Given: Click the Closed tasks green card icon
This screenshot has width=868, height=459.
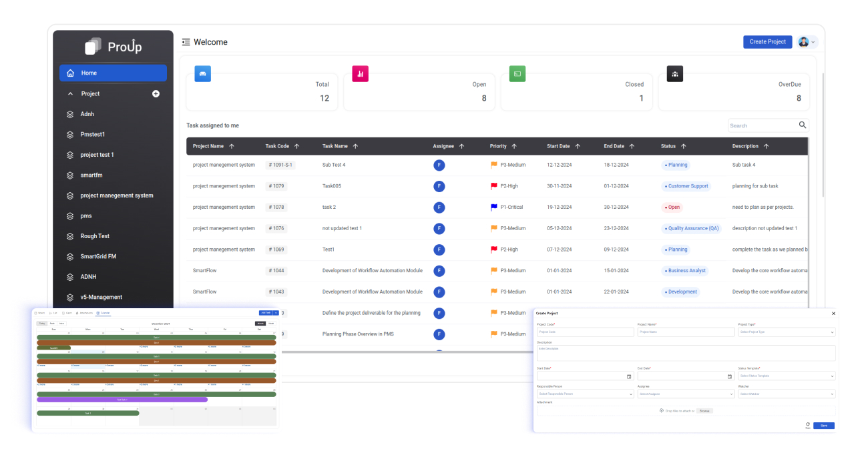Looking at the screenshot, I should pos(517,73).
